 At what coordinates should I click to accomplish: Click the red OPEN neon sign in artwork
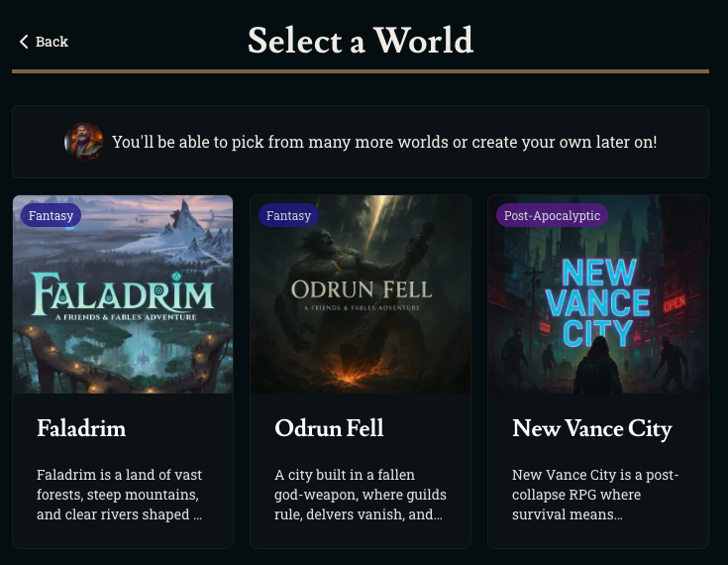pyautogui.click(x=675, y=304)
